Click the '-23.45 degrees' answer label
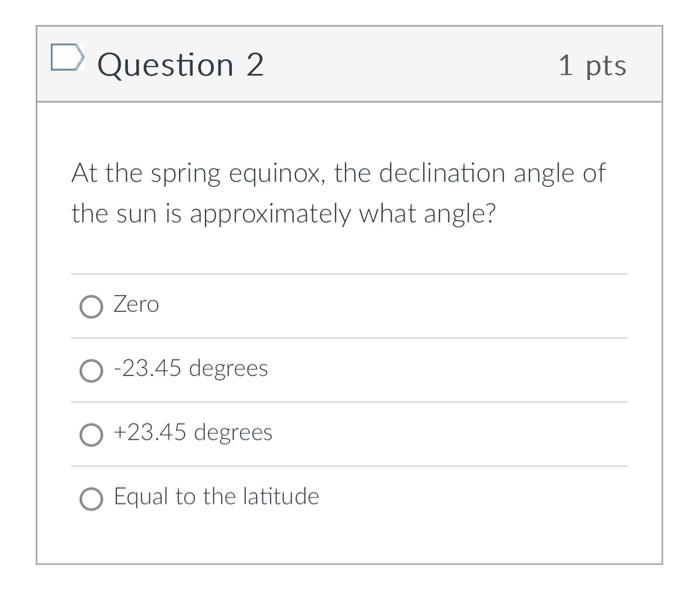The image size is (700, 608). [191, 368]
